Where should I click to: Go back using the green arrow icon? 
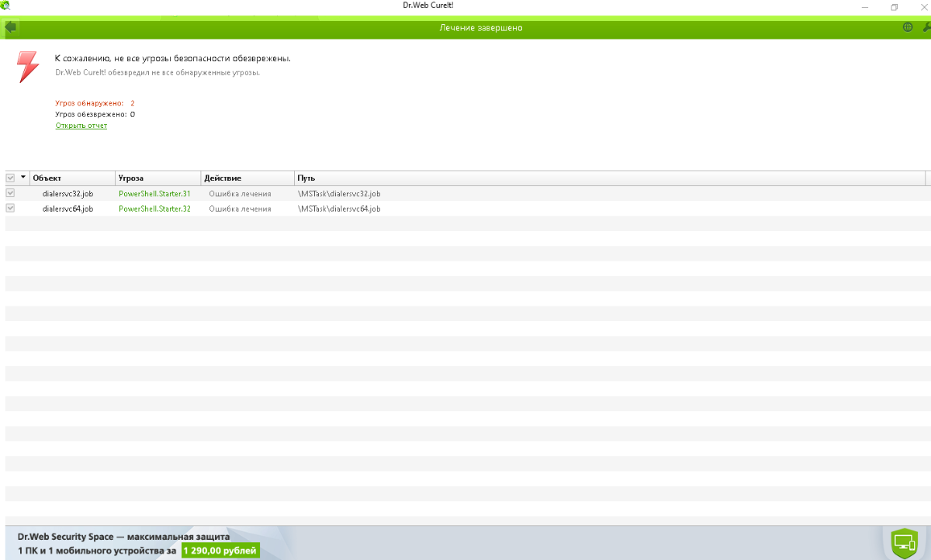point(10,27)
